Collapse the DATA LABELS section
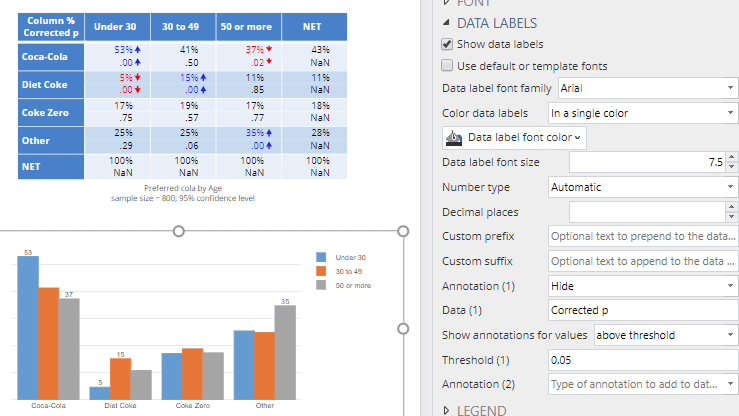The height and width of the screenshot is (416, 739). tap(446, 23)
